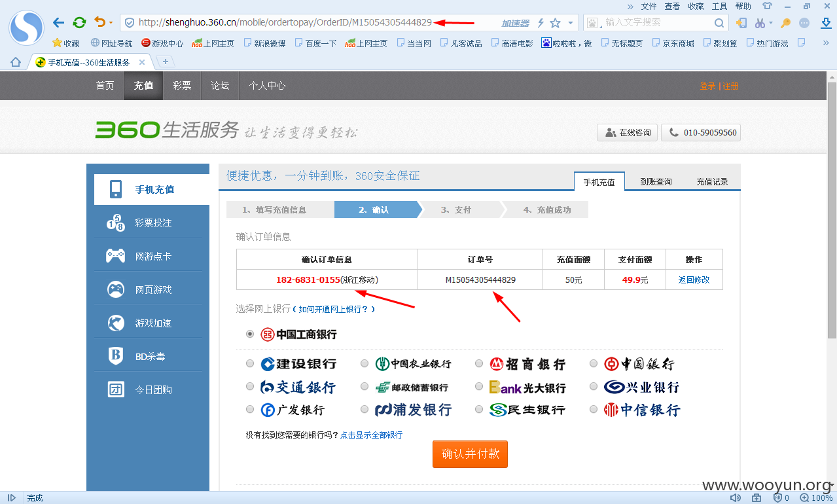Open 网址导航 bookmark
The height and width of the screenshot is (504, 837).
coord(111,43)
